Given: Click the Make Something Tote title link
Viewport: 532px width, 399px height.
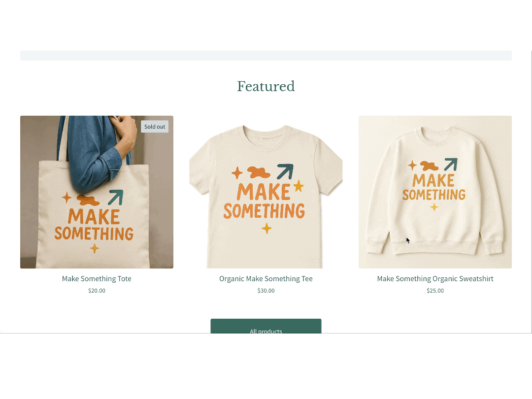Looking at the screenshot, I should click(x=97, y=279).
